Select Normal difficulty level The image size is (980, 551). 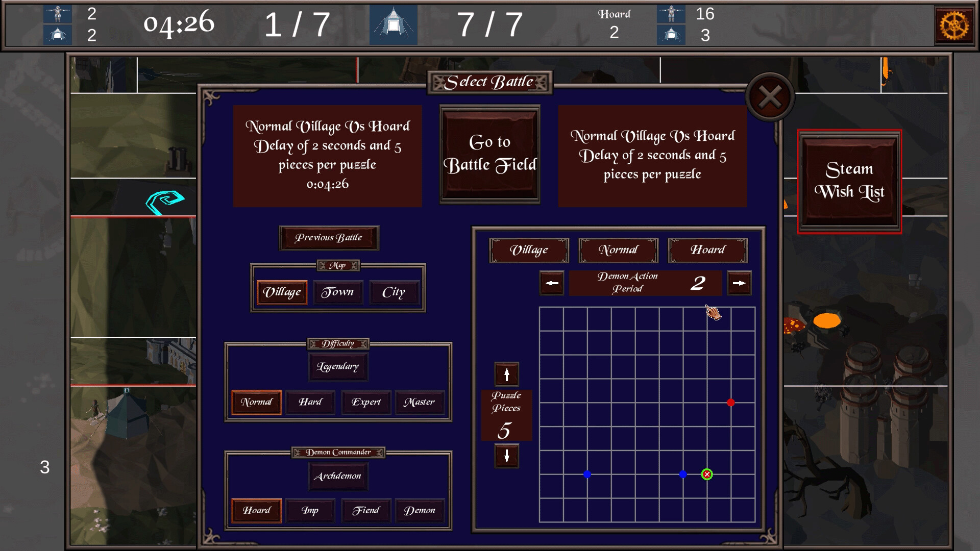pos(256,402)
